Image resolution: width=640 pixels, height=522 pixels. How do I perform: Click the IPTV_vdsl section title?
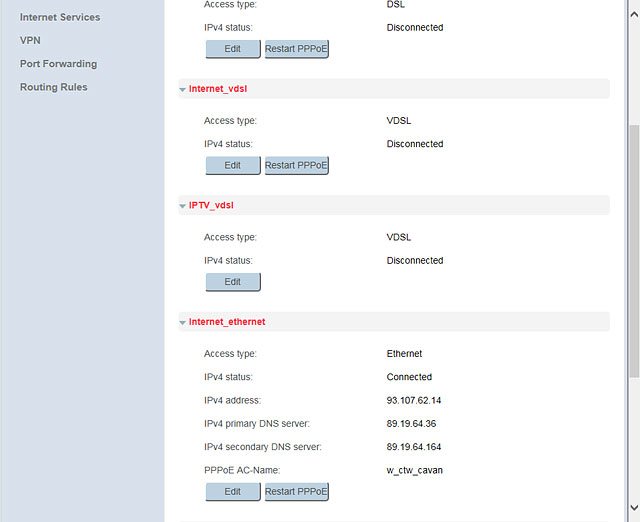click(211, 205)
